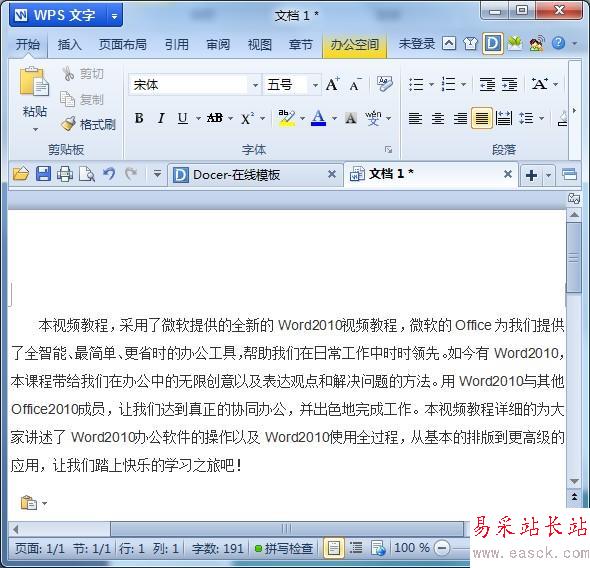Open the WPS 文字 application menu arrow

tap(114, 16)
